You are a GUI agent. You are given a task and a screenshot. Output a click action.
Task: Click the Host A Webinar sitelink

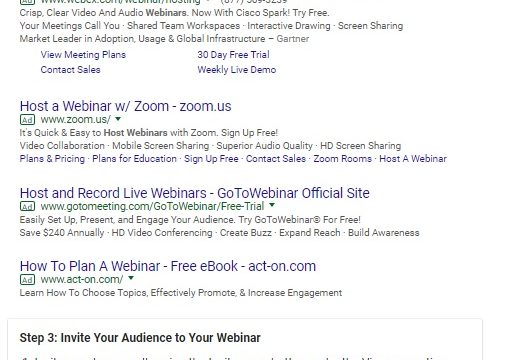coord(413,159)
